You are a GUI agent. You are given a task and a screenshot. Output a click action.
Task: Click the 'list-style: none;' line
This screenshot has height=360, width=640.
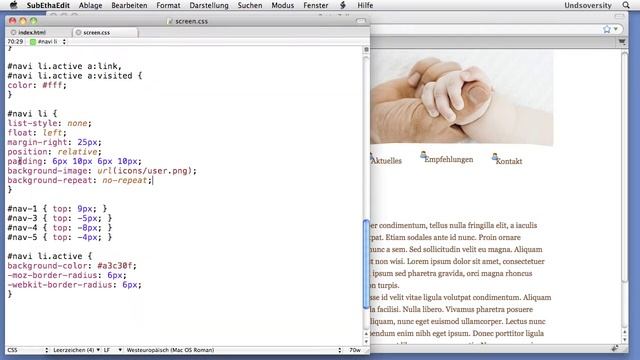point(49,123)
